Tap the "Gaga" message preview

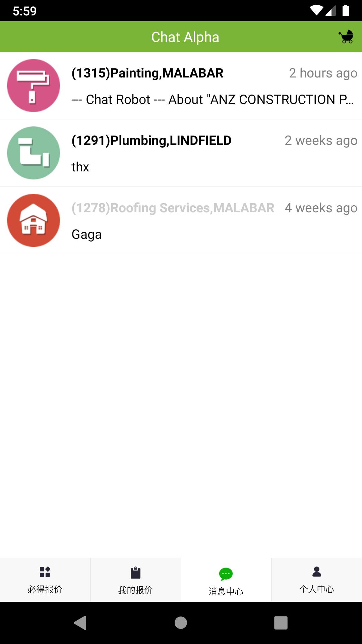click(x=86, y=234)
